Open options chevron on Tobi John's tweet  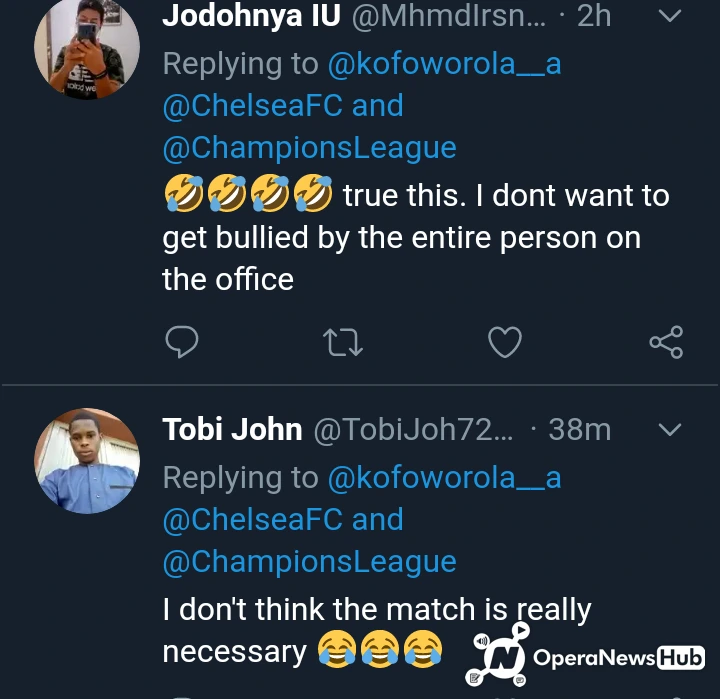tap(669, 430)
